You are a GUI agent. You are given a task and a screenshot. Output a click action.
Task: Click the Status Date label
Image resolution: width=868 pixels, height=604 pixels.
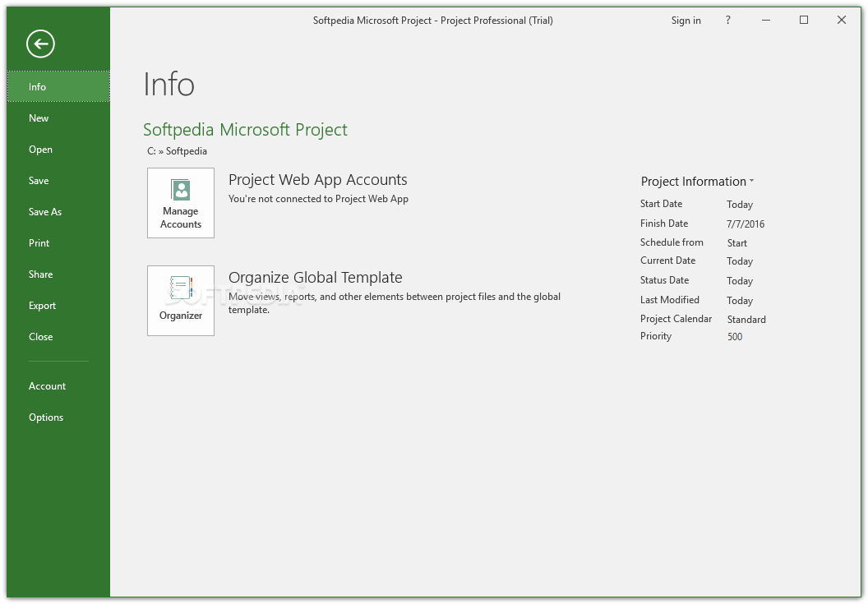coord(664,280)
